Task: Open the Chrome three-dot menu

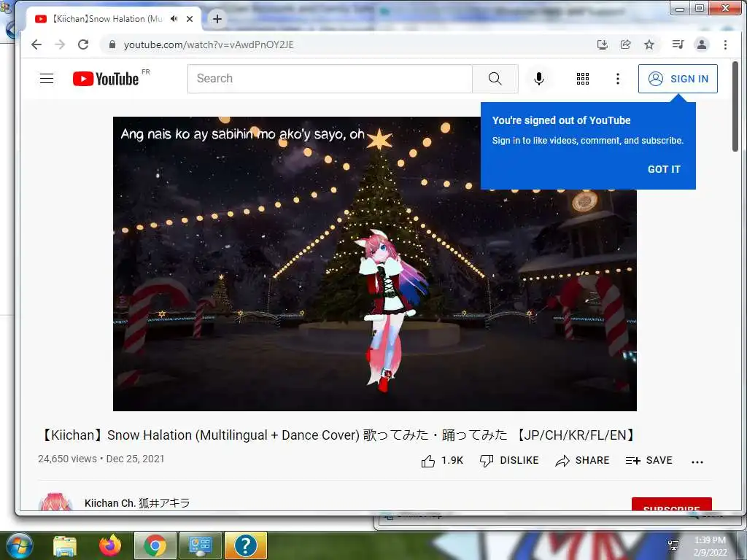Action: pyautogui.click(x=725, y=44)
